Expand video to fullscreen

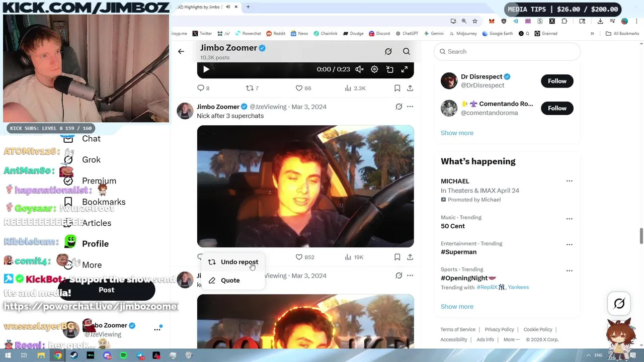[x=404, y=69]
